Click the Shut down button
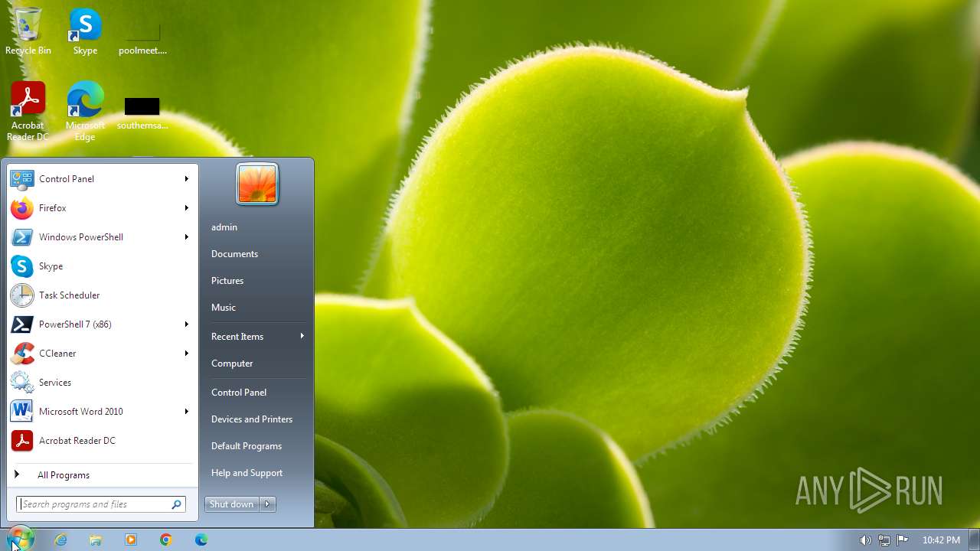This screenshot has height=551, width=980. (x=232, y=504)
